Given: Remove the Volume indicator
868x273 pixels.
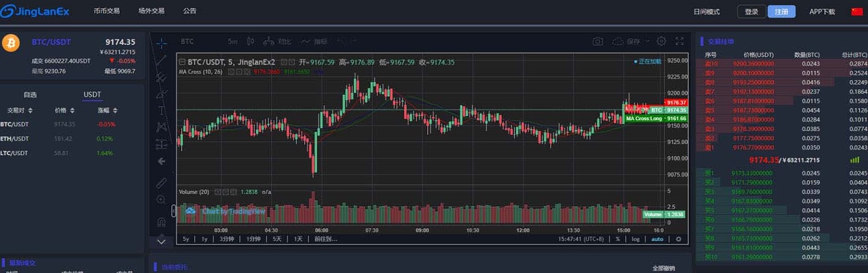Looking at the screenshot, I should coord(234,192).
